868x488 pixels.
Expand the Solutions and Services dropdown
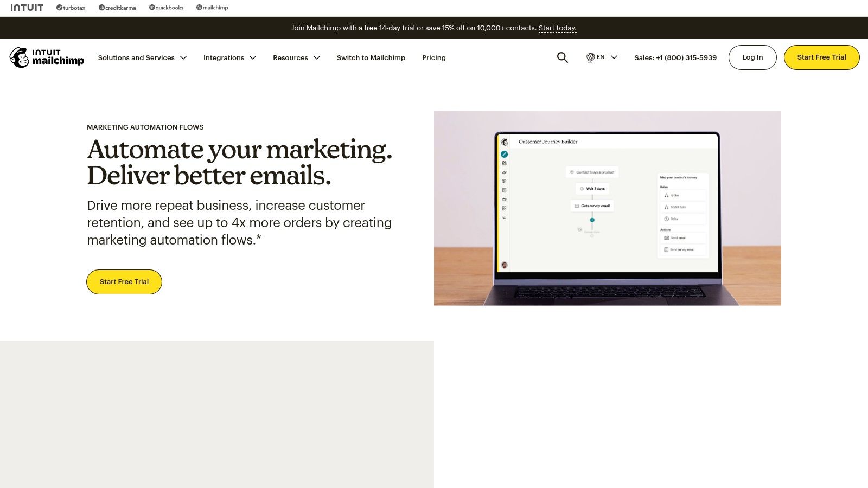coord(142,57)
